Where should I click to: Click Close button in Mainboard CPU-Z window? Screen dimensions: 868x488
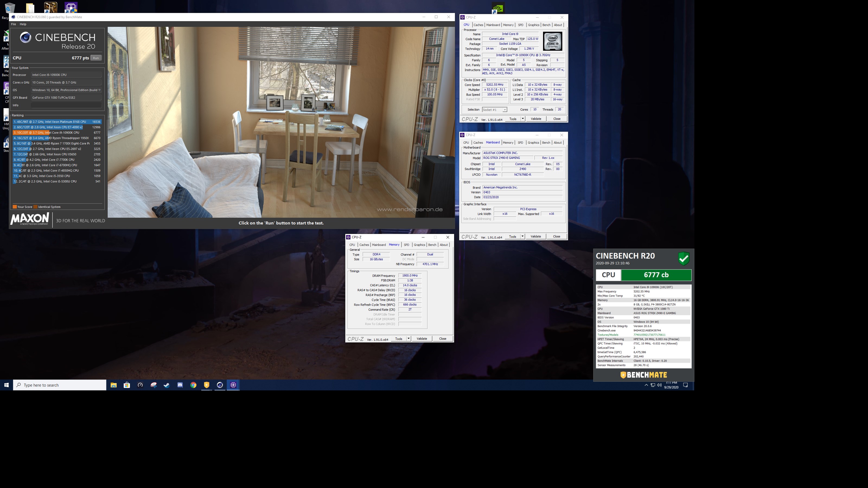point(556,236)
